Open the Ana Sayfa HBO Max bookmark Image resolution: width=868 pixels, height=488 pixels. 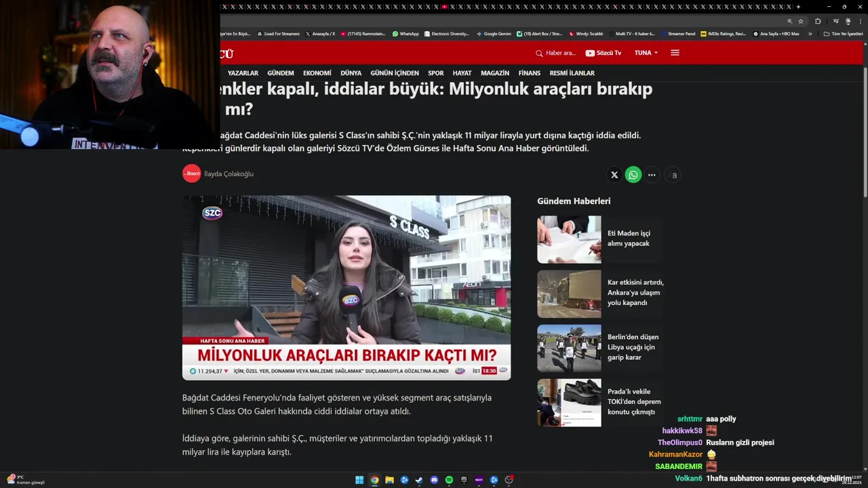(x=776, y=33)
